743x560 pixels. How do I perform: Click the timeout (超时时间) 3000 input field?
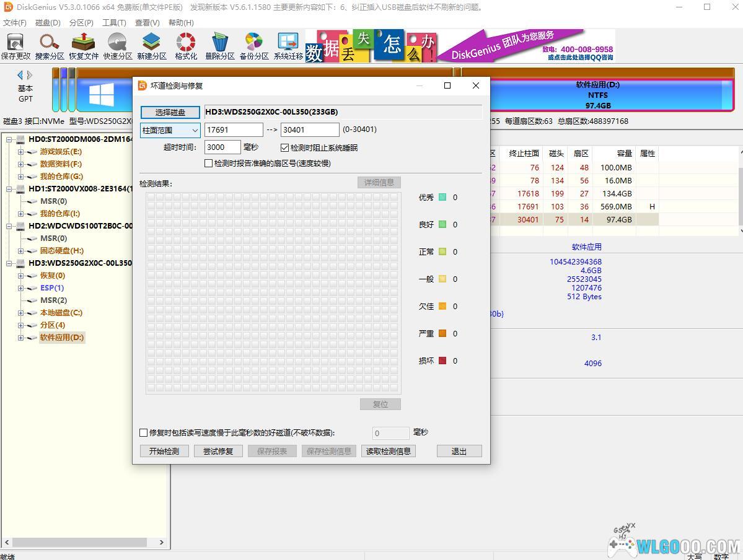point(222,147)
